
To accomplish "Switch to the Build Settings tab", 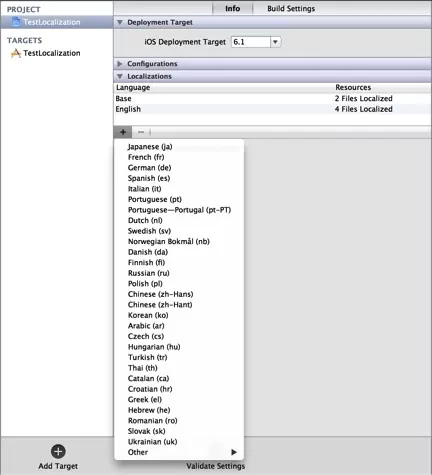I will click(x=291, y=8).
